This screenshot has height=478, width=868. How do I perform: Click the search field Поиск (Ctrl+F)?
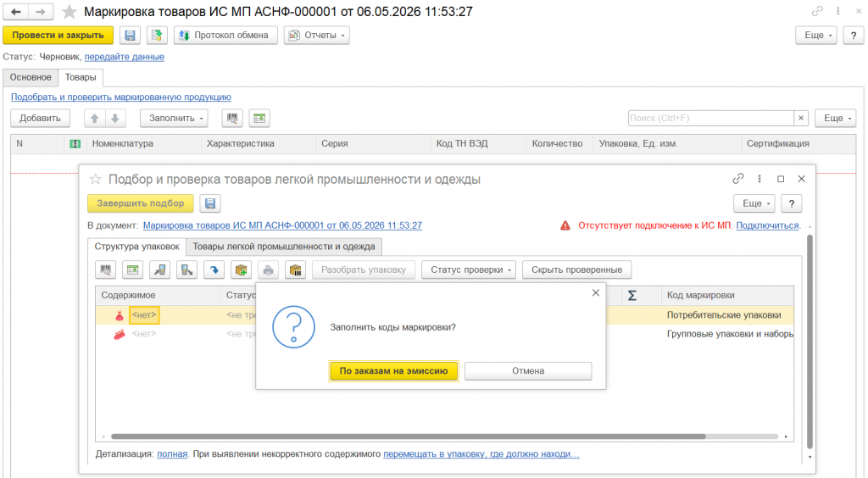[x=711, y=119]
